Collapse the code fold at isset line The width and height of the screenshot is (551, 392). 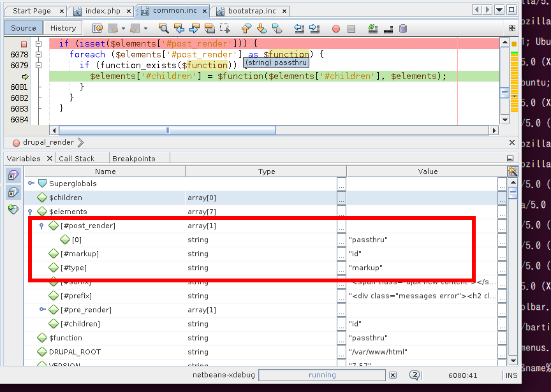coord(39,43)
